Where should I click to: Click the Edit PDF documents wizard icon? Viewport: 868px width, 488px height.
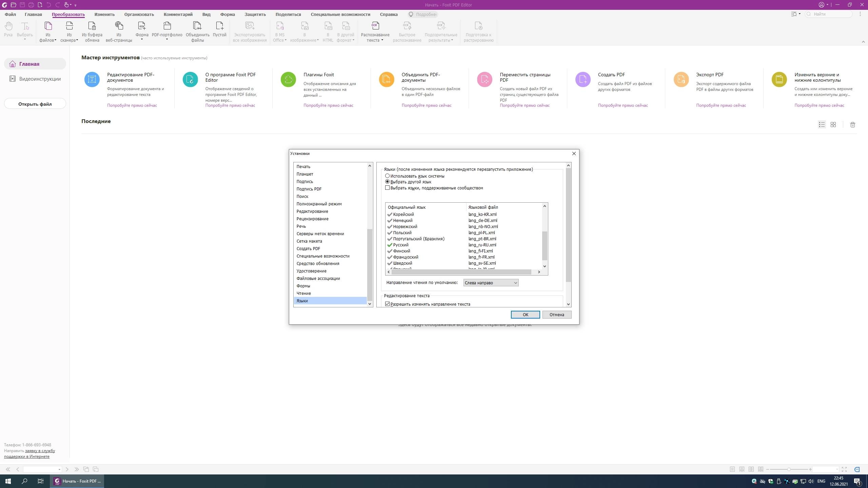pyautogui.click(x=92, y=79)
